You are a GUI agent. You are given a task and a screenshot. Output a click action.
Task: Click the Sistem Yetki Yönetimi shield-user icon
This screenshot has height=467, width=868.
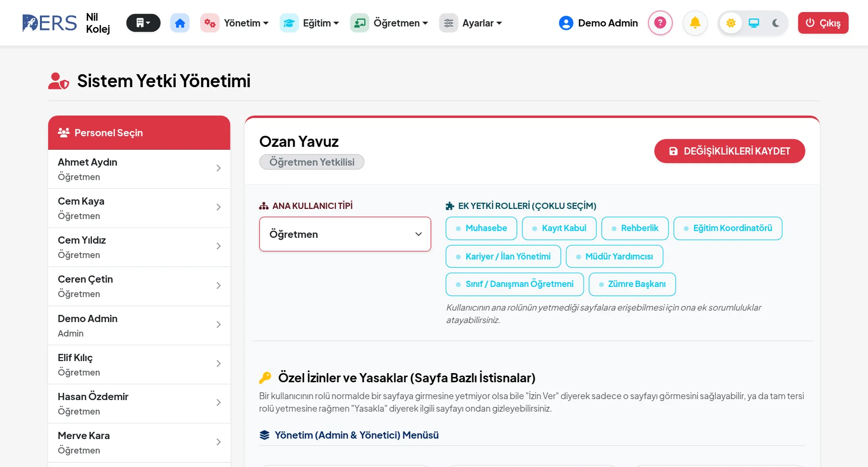click(x=59, y=81)
